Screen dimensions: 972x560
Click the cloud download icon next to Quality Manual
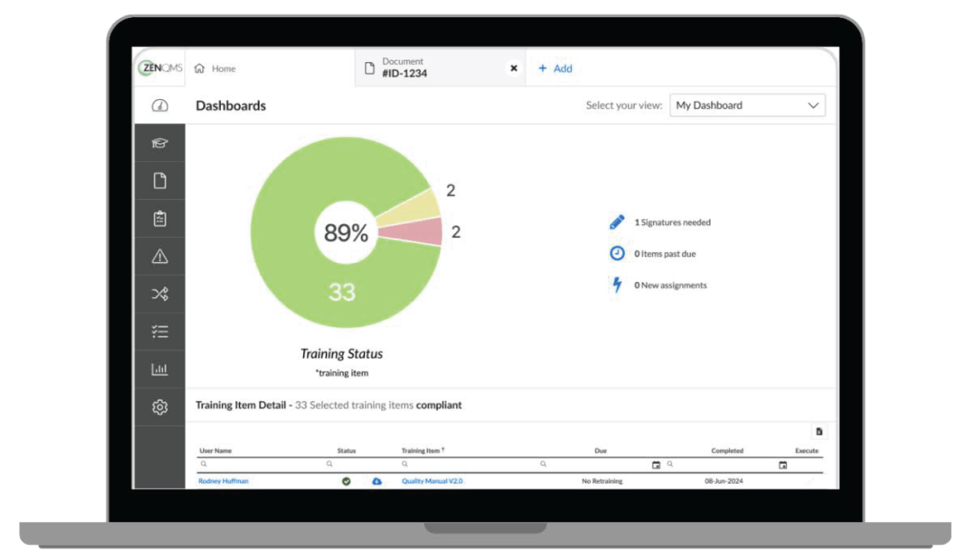click(x=377, y=481)
